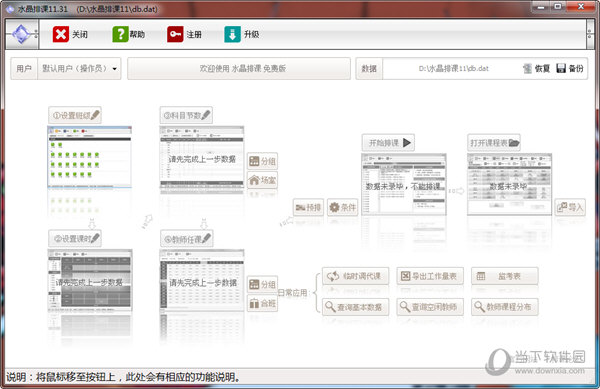Click the 欢迎使用 水晶排课 免费版 banner
Viewport: 600px width, 389px height.
tap(239, 68)
